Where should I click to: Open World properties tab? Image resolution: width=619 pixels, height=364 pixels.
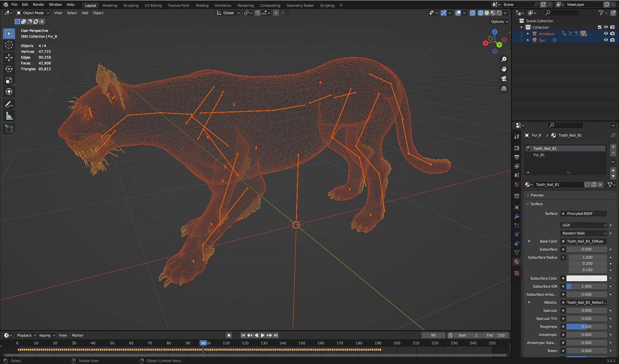[x=517, y=184]
